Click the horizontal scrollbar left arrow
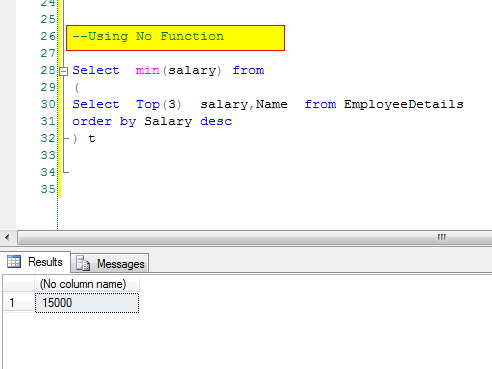 point(7,238)
